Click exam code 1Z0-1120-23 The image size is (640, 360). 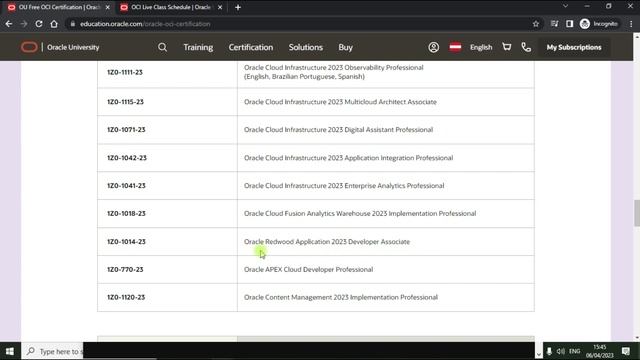click(126, 297)
